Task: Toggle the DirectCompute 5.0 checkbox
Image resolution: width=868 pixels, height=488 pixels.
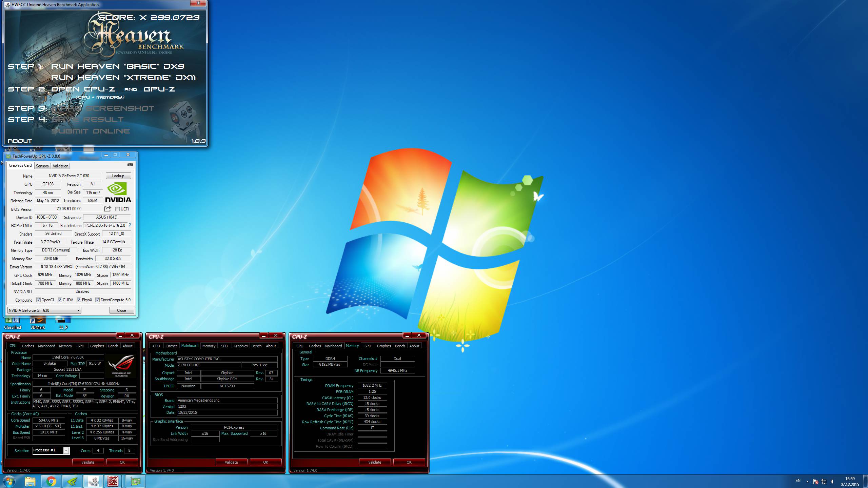Action: [97, 300]
